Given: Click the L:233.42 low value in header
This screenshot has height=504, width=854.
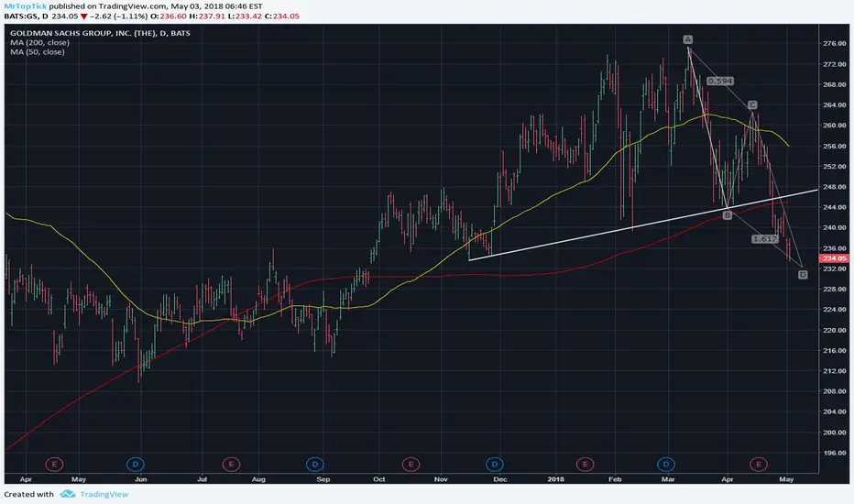Looking at the screenshot, I should [245, 16].
